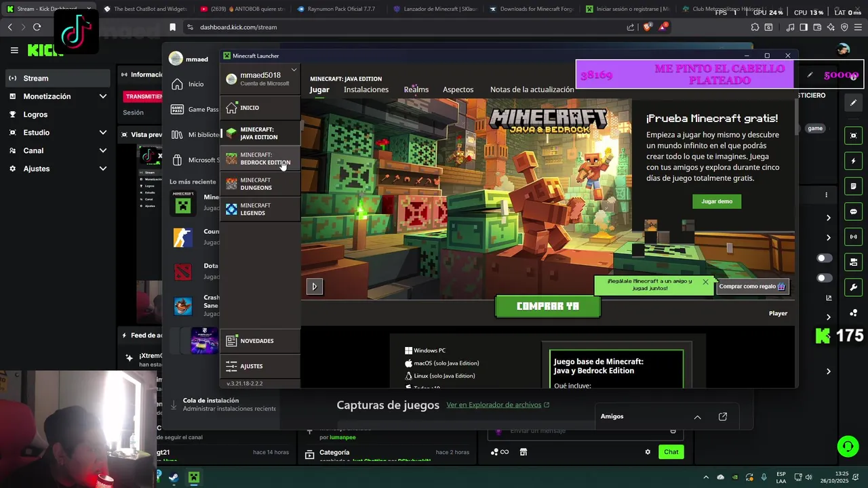The image size is (868, 488).
Task: Open Logros in the Kick sidebar
Action: (58, 115)
